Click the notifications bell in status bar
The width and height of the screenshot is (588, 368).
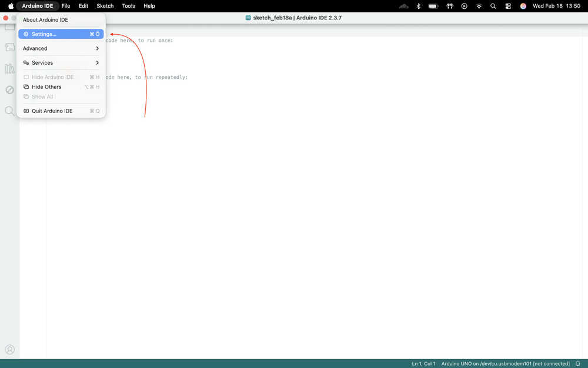click(x=578, y=363)
